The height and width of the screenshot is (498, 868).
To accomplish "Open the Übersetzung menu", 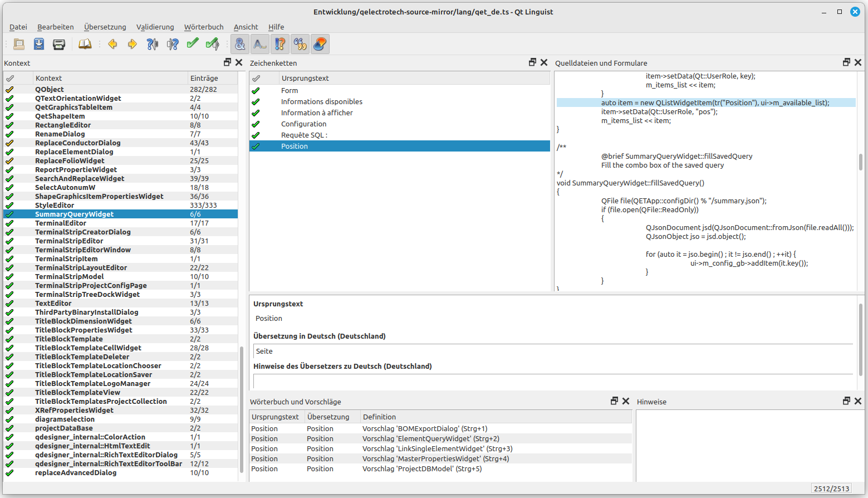I will [105, 27].
